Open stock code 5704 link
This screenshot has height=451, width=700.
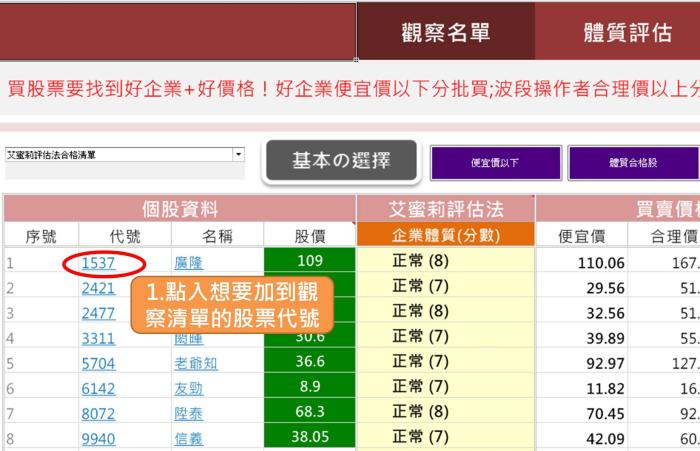(x=98, y=363)
